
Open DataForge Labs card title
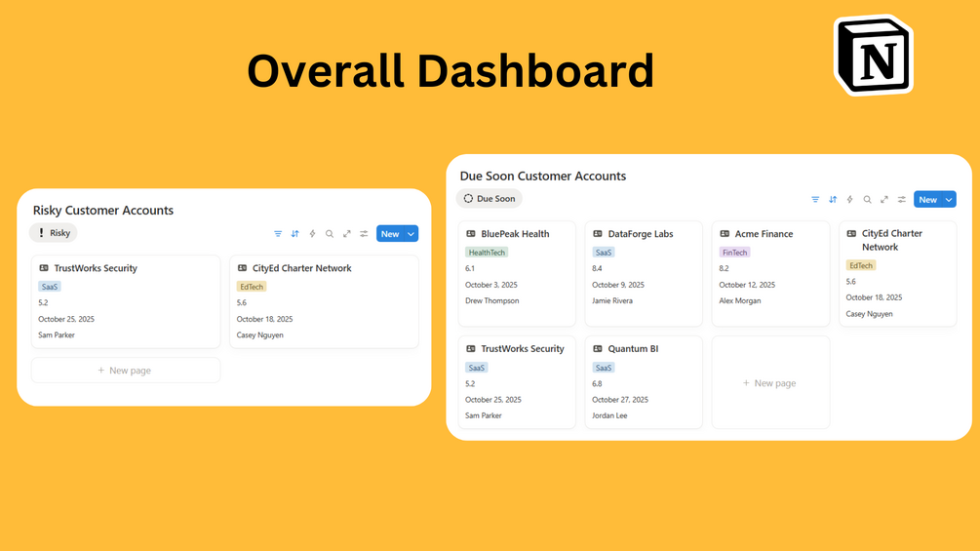click(641, 234)
